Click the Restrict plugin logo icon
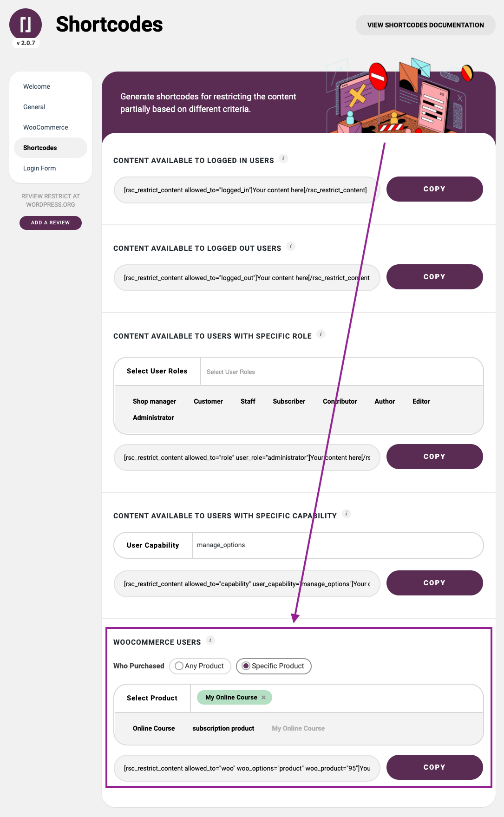Screen dimensions: 504x817 click(26, 24)
